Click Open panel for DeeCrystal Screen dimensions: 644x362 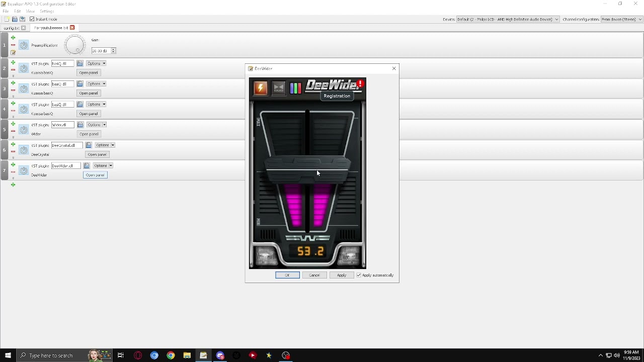click(x=97, y=154)
